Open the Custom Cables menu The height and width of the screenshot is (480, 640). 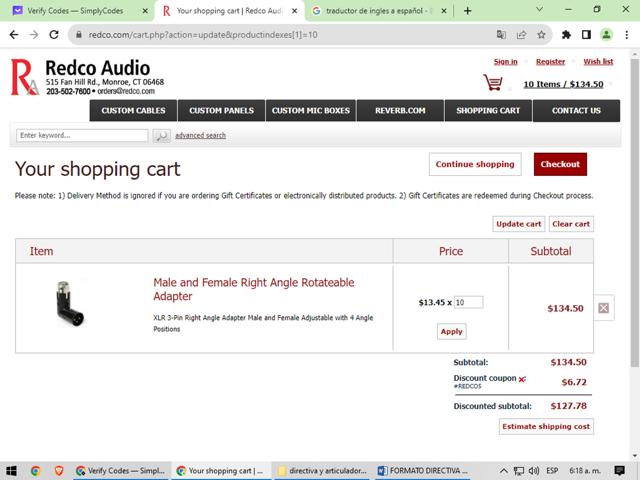coord(133,111)
